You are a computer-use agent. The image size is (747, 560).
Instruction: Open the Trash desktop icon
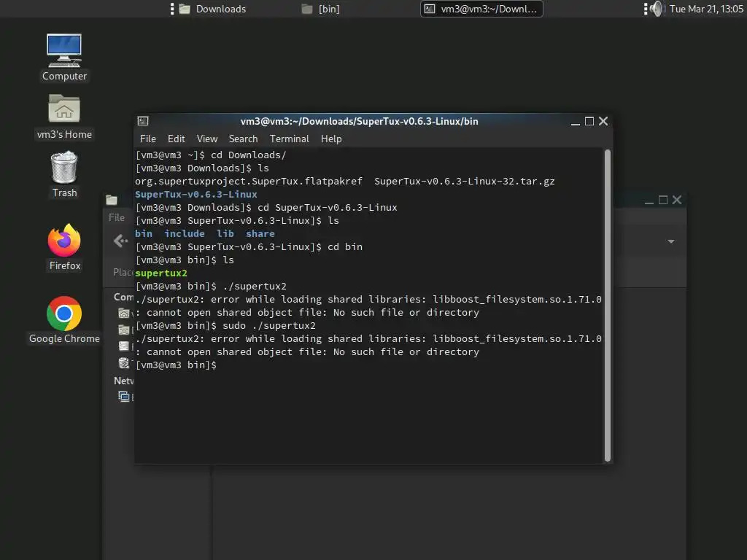pyautogui.click(x=64, y=174)
